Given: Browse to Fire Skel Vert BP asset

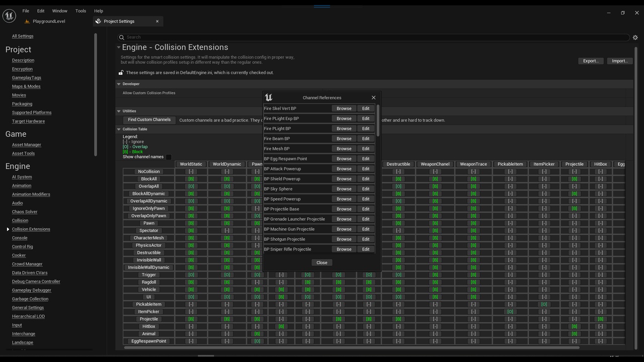Looking at the screenshot, I should (344, 109).
